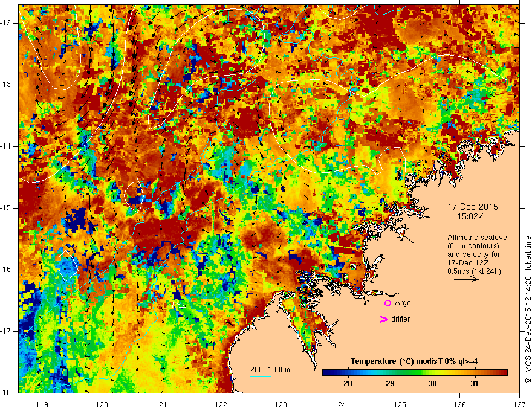The height and width of the screenshot is (411, 532).
Task: Click the '(0.1m contours)' caption line
Action: coord(473,246)
